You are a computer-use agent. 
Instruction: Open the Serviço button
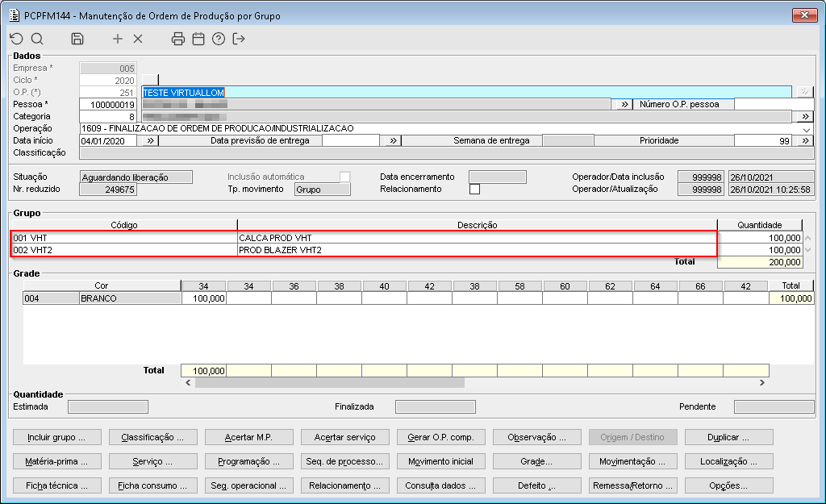click(152, 461)
